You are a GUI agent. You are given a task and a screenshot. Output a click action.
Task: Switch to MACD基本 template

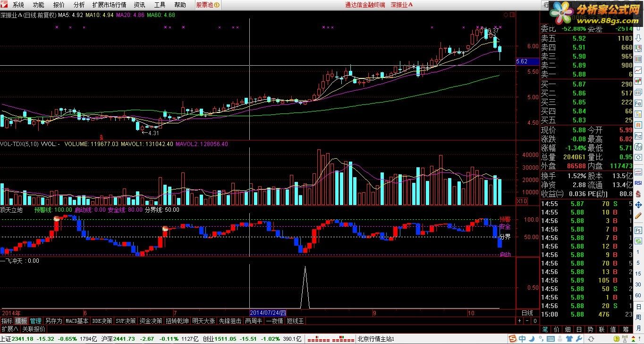pyautogui.click(x=77, y=320)
